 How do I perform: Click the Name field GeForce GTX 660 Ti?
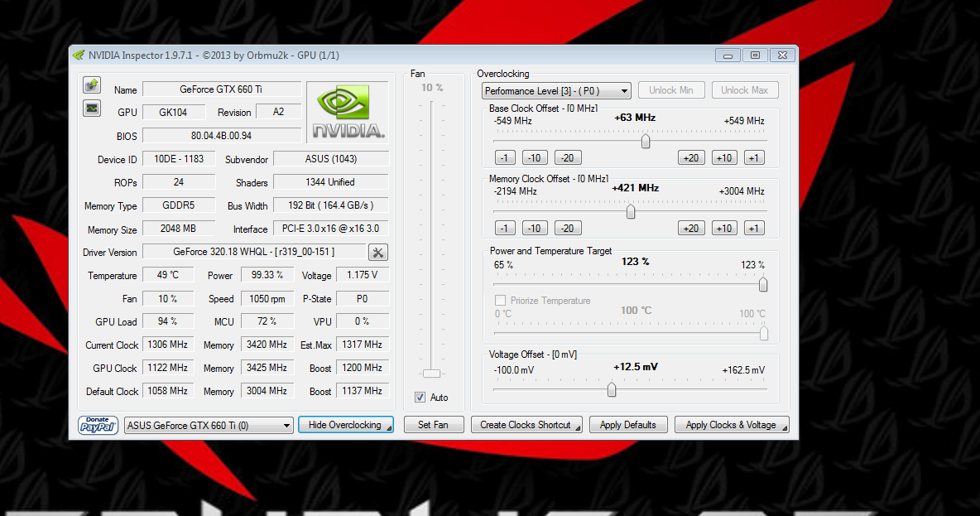[221, 89]
